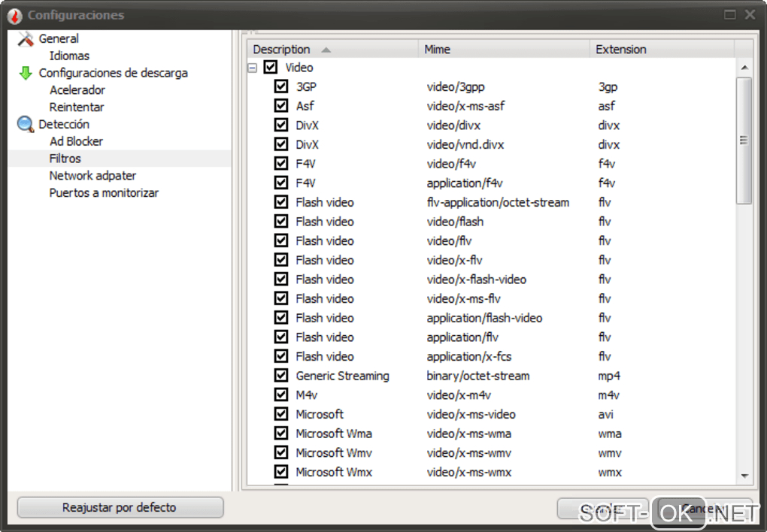Uncheck the Asf filter checkbox
The height and width of the screenshot is (532, 767).
(x=280, y=106)
